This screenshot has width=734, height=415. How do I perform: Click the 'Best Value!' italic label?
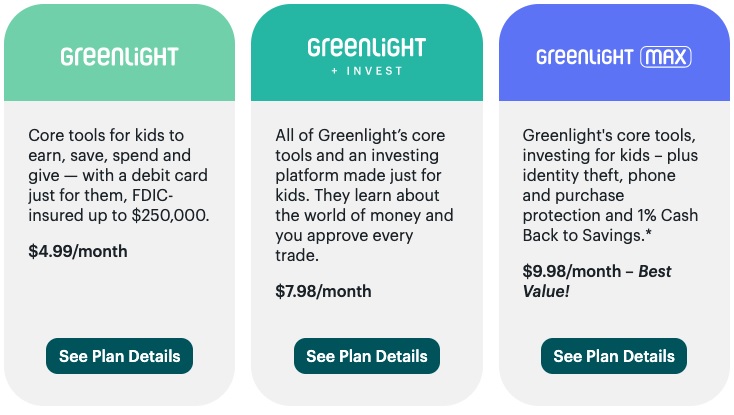pos(597,281)
